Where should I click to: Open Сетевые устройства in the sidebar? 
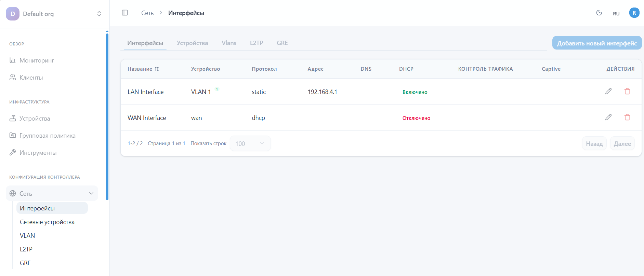point(47,222)
